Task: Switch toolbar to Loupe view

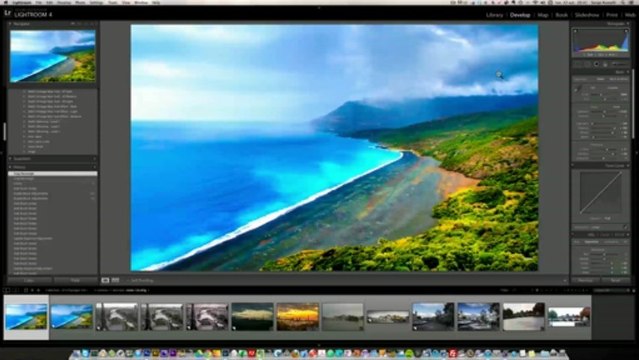Action: coord(105,280)
